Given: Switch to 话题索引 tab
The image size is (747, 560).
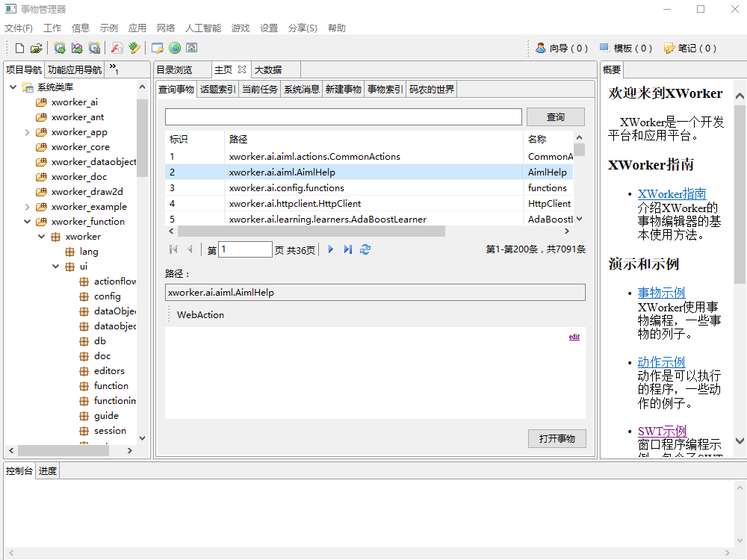Looking at the screenshot, I should point(217,89).
